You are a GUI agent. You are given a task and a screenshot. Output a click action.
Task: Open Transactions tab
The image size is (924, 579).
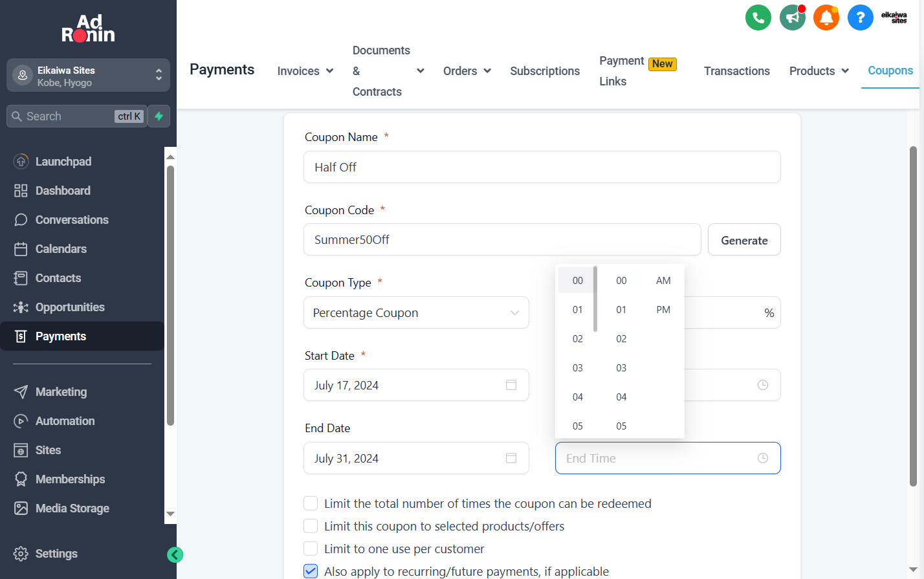[x=736, y=71]
